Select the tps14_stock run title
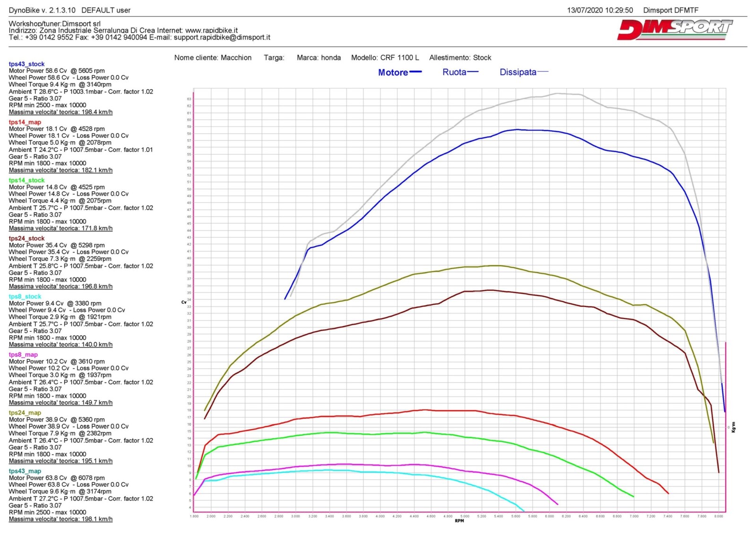Screen dimensions: 756x534 26,180
